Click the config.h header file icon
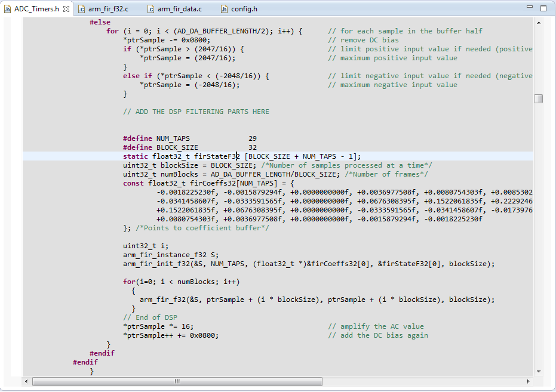Screen dimensions: 556x392 (x=224, y=9)
